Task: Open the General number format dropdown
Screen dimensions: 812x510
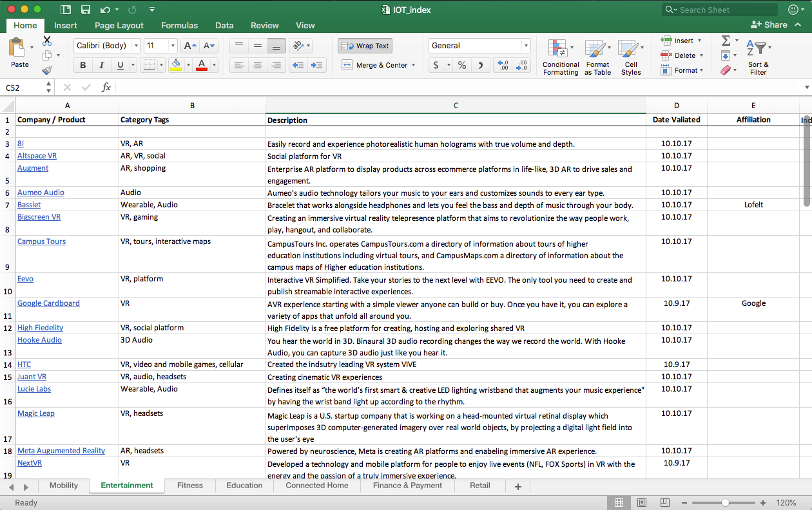Action: pos(526,46)
